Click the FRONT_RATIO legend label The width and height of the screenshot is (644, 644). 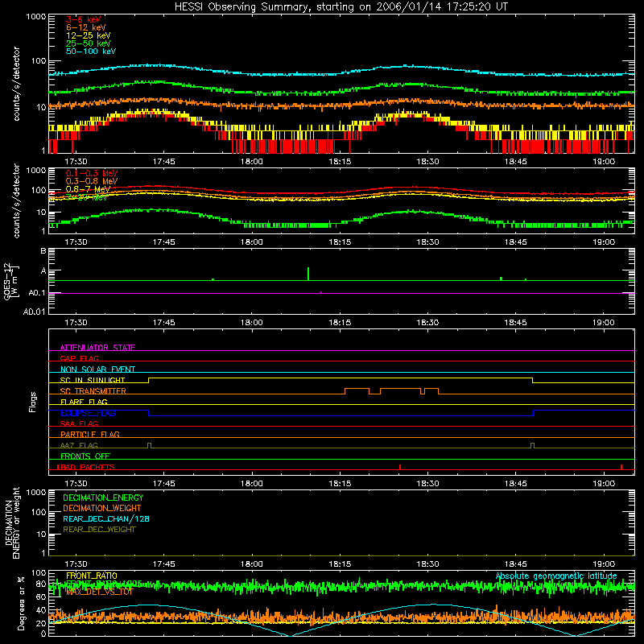pyautogui.click(x=92, y=576)
